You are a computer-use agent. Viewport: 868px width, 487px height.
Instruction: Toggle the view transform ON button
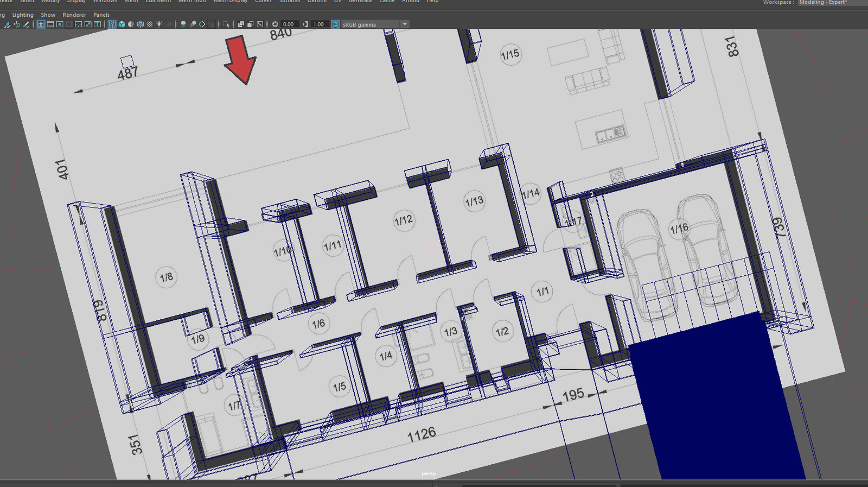tap(335, 24)
